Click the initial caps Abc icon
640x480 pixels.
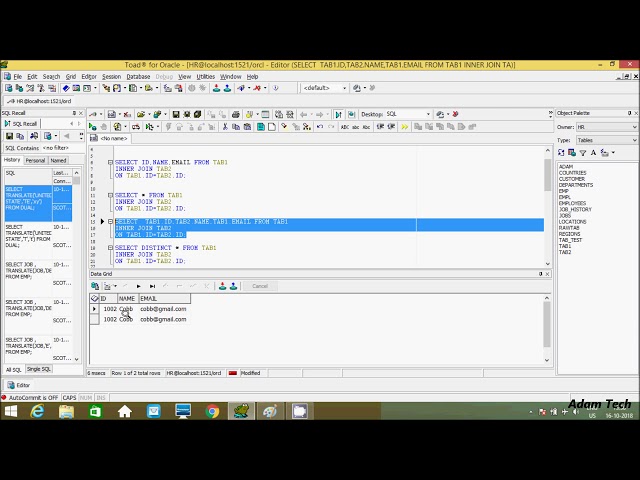tap(366, 127)
